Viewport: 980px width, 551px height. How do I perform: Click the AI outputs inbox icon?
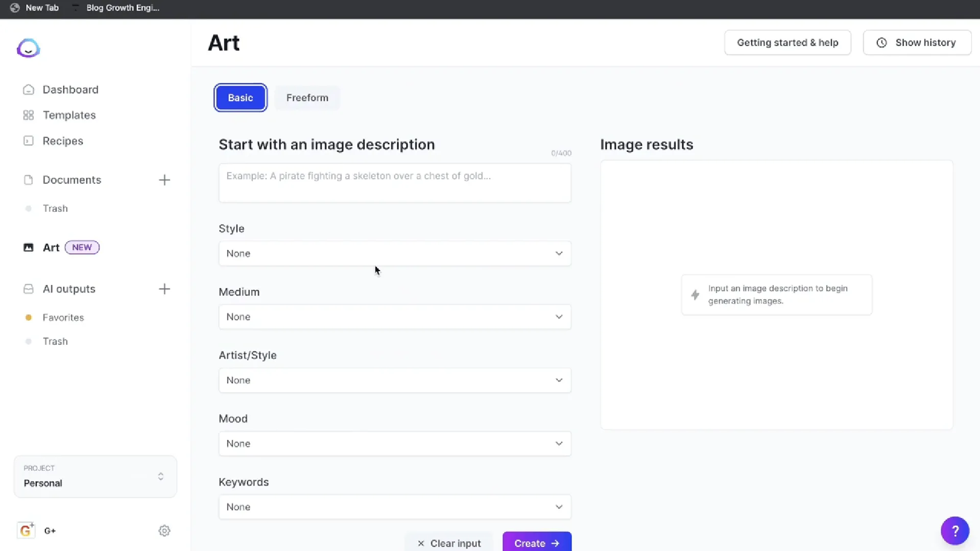(29, 289)
